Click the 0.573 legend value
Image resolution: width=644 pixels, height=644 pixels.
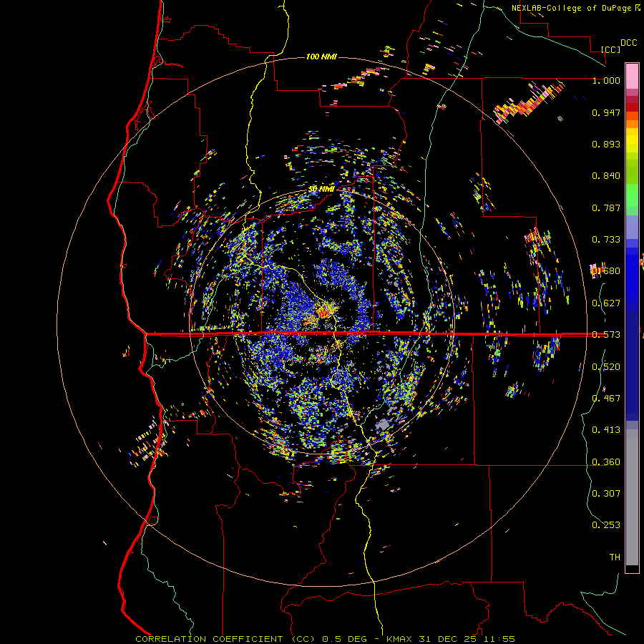pyautogui.click(x=606, y=335)
